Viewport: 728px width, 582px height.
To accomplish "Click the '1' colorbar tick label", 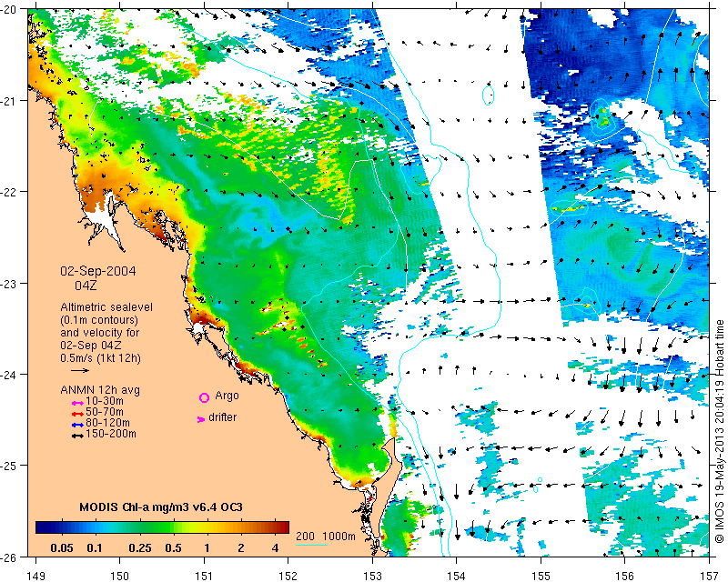I will pyautogui.click(x=207, y=548).
